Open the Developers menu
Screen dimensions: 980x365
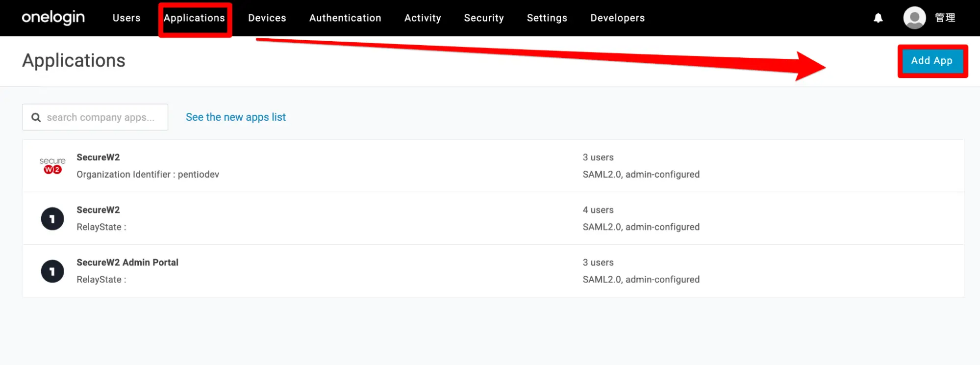tap(617, 18)
